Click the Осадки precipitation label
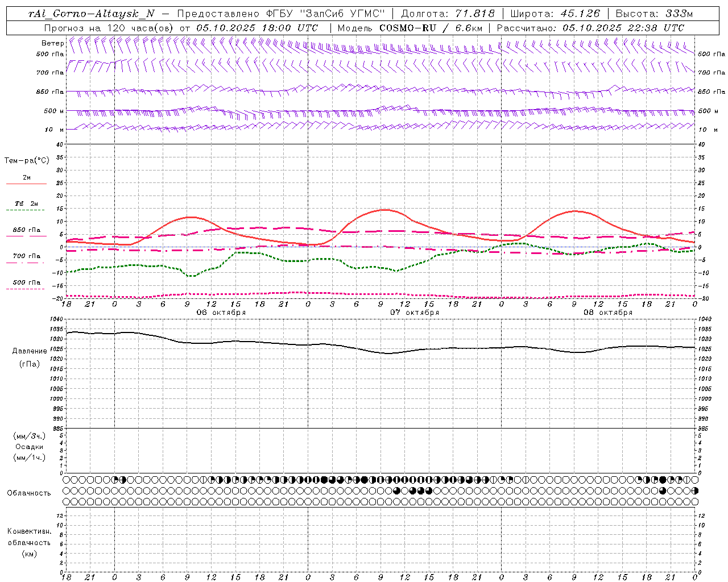The width and height of the screenshot is (728, 582). [30, 447]
